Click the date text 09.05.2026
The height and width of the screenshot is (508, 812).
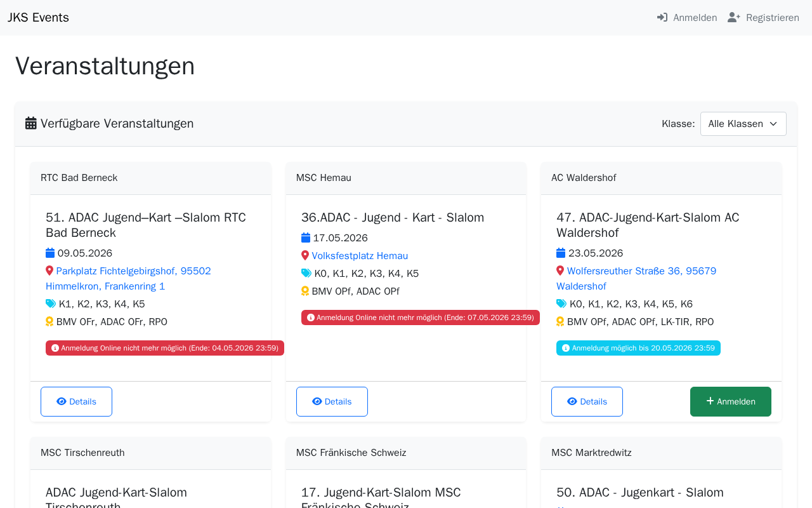tap(85, 253)
